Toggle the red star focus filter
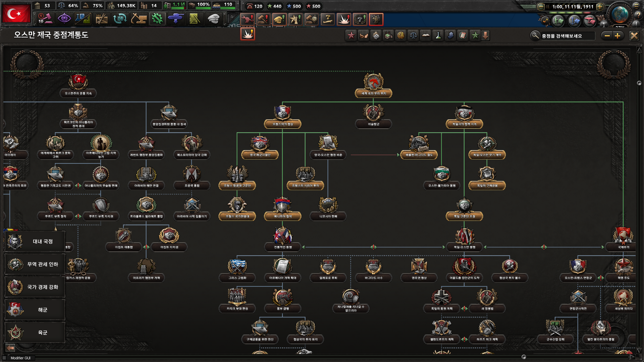The width and height of the screenshot is (644, 362). 351,36
